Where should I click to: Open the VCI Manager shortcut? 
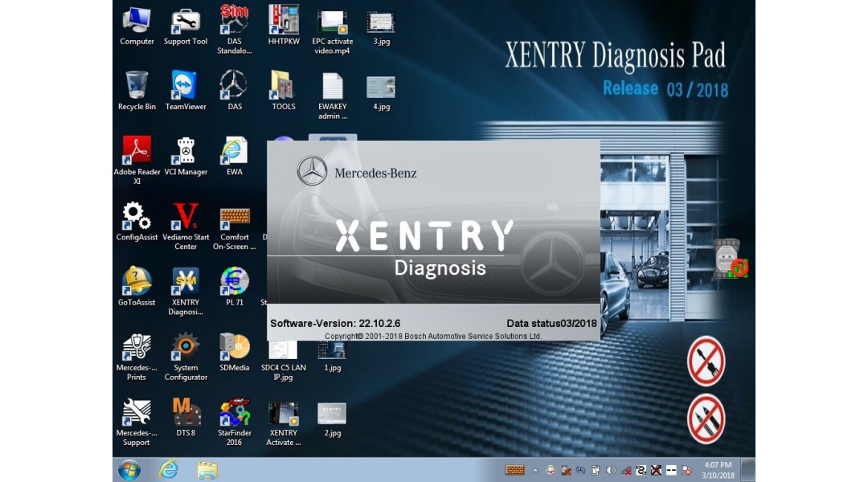pyautogui.click(x=186, y=157)
